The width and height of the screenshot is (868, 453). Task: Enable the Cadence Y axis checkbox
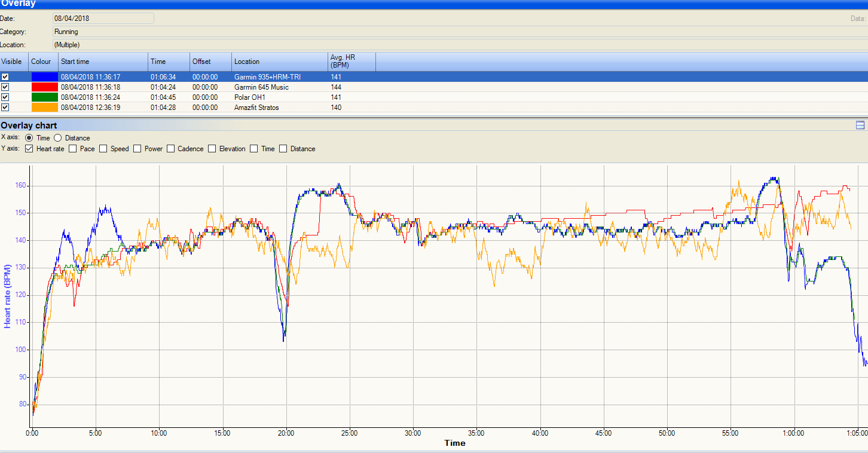170,149
